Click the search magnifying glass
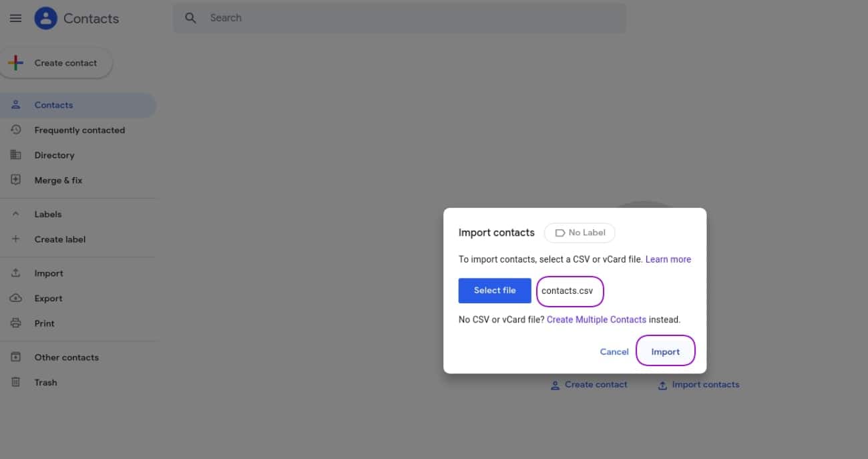The width and height of the screenshot is (868, 459). tap(190, 17)
